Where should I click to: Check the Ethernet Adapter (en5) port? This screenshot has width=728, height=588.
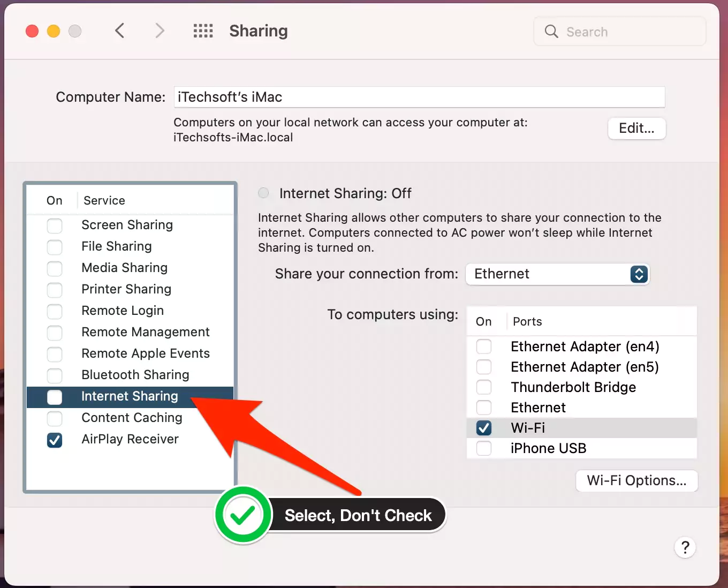click(484, 367)
